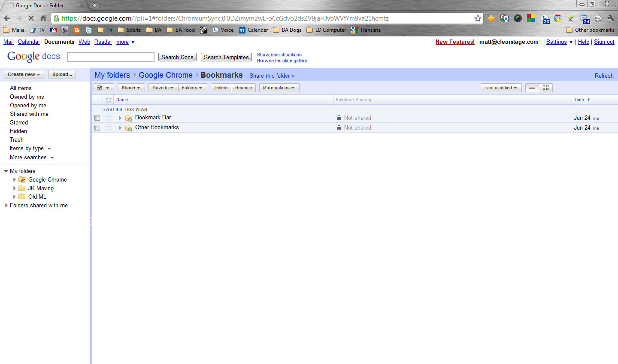Open the Chrome wrench menu
This screenshot has height=364, width=618.
tap(611, 18)
